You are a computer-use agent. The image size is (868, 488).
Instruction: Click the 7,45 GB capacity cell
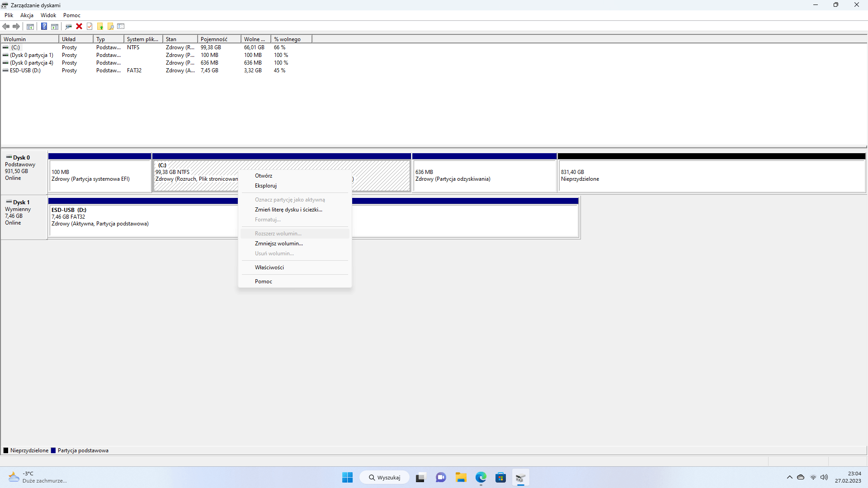(x=210, y=70)
